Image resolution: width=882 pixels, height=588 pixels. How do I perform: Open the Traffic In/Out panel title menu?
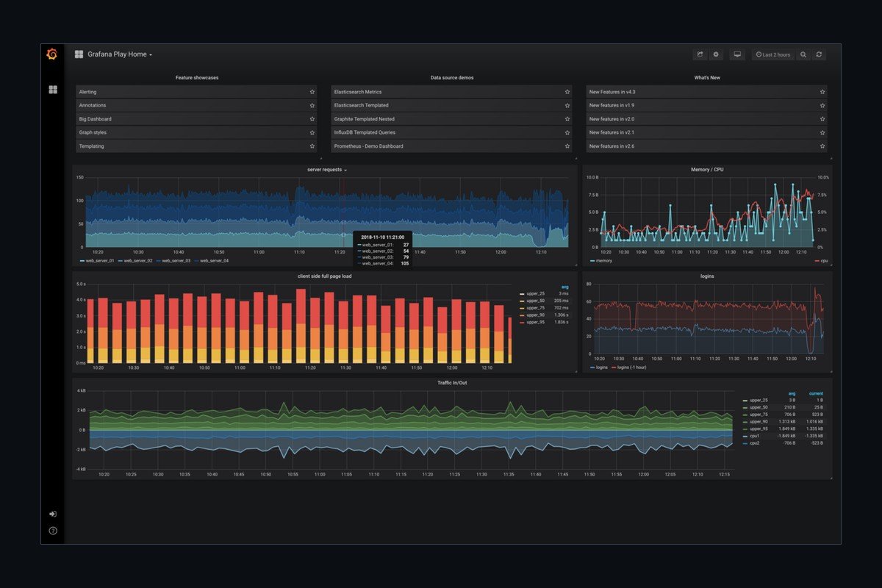[x=452, y=383]
